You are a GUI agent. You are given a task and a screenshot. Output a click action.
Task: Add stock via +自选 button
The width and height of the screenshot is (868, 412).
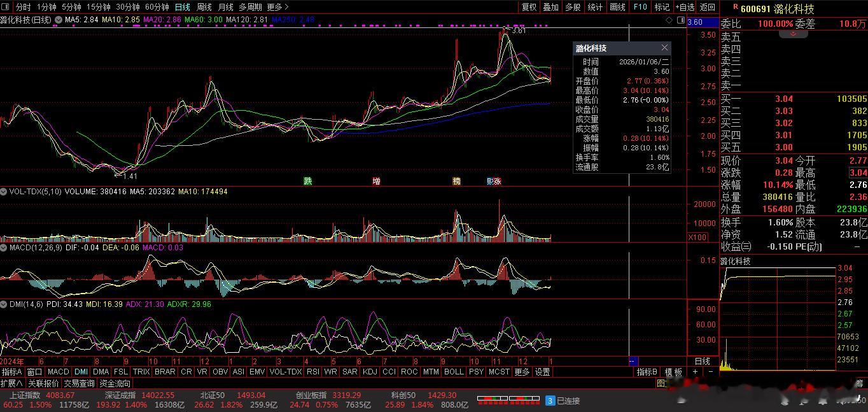point(685,7)
